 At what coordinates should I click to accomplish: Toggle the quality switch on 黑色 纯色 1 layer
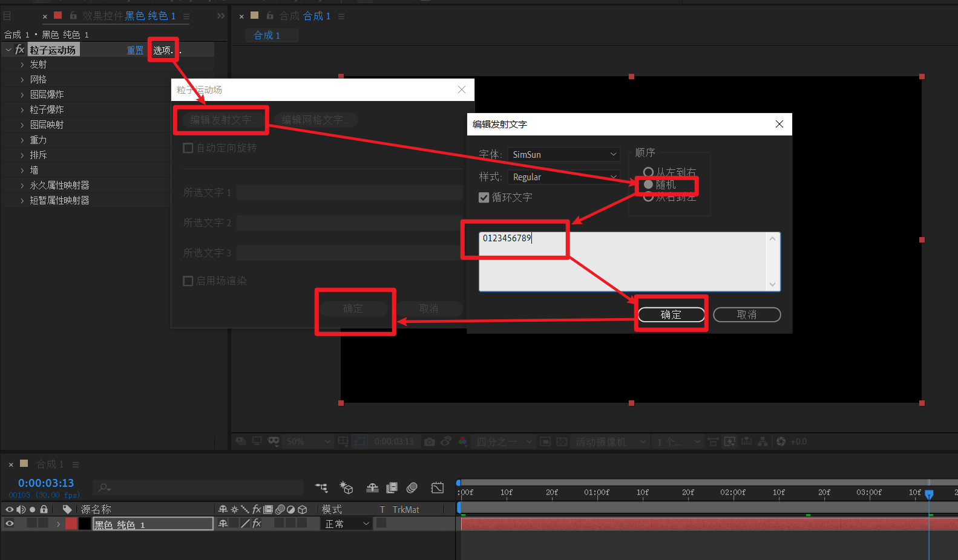[245, 524]
